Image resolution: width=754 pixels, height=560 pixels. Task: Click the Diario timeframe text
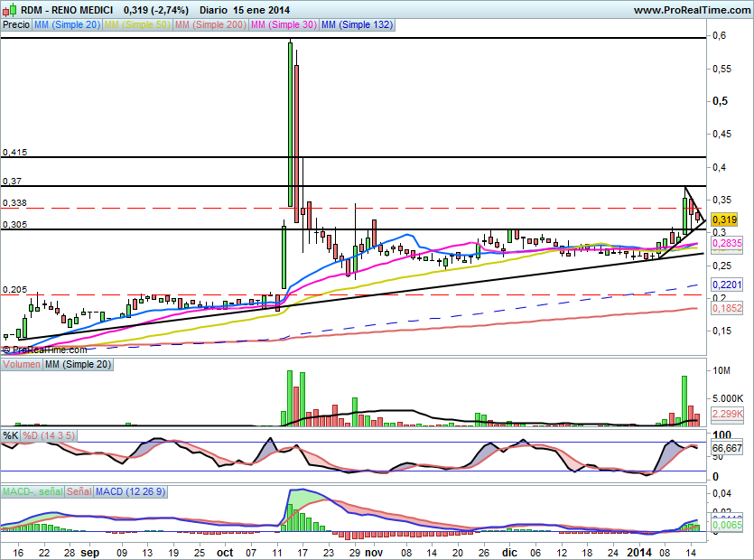(x=213, y=10)
